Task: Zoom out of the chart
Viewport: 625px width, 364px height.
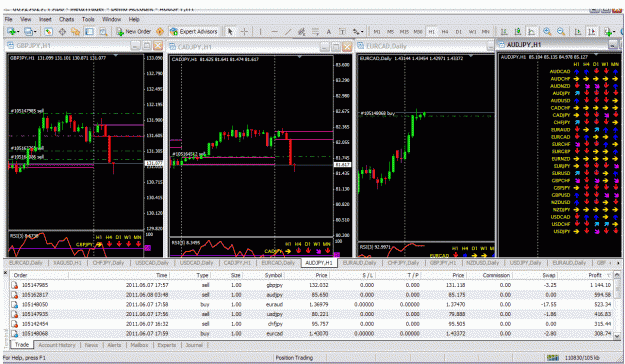Action: pos(561,31)
